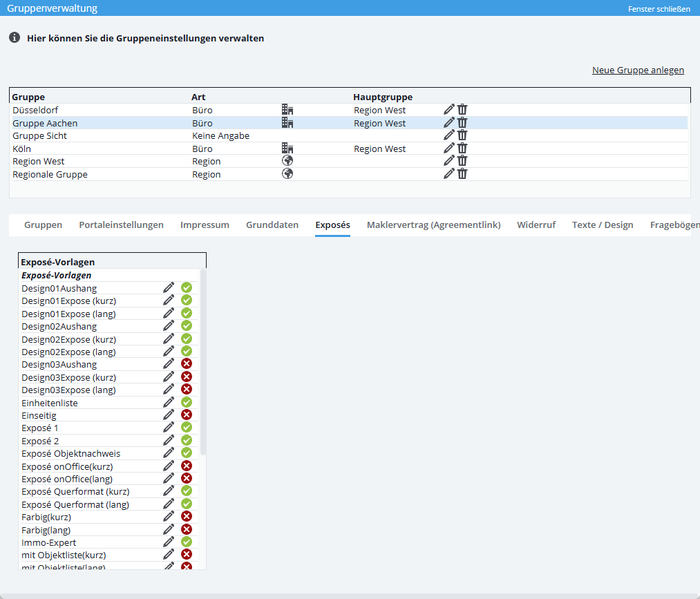Open the Portaleinstellungen tab
This screenshot has height=599, width=700.
[x=122, y=225]
